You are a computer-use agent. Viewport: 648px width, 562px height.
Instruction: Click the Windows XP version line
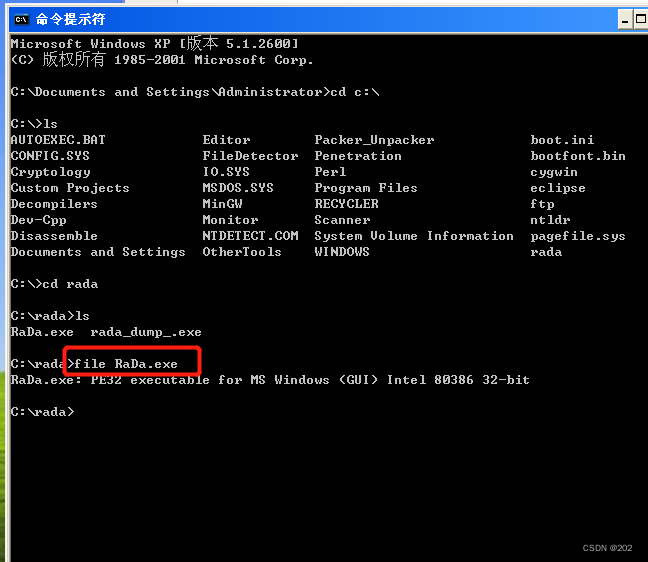pos(154,43)
